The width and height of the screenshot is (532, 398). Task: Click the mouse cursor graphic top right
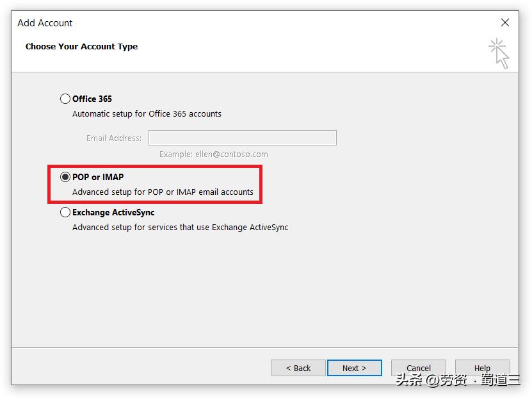click(499, 53)
